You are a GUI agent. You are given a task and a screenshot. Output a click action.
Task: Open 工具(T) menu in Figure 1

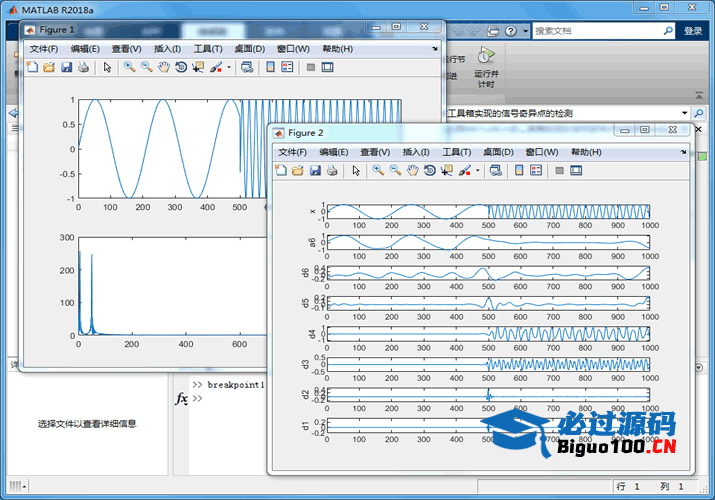pyautogui.click(x=208, y=49)
